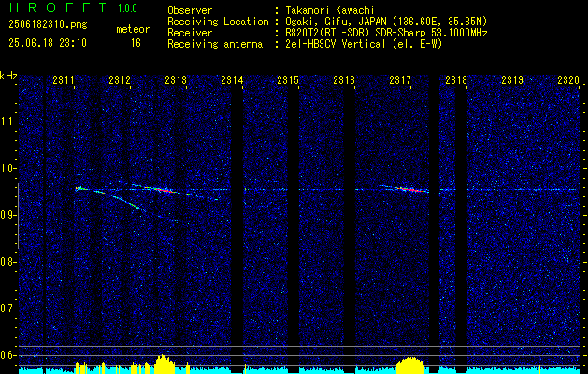
Task: Click the time marker 2319
Action: pyautogui.click(x=512, y=80)
